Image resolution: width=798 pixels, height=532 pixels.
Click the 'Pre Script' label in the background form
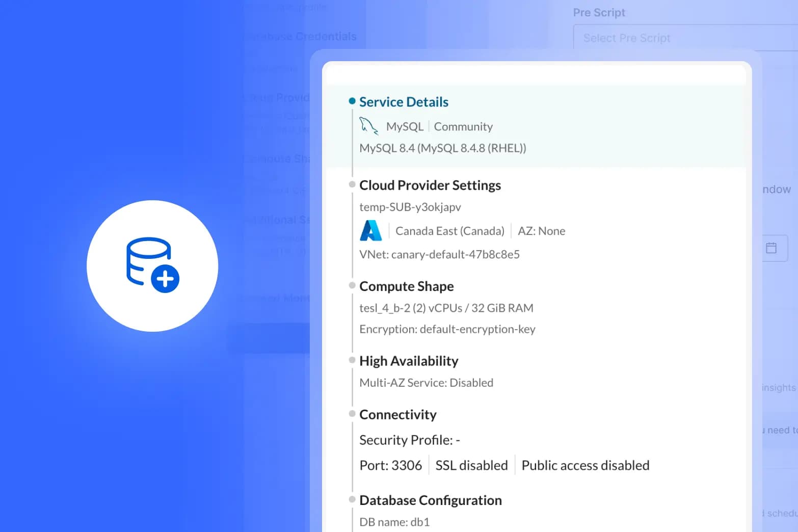click(599, 13)
